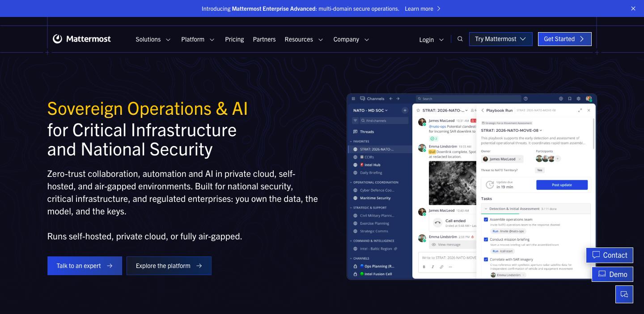
Task: Follow the Learn more banner link
Action: pyautogui.click(x=423, y=8)
